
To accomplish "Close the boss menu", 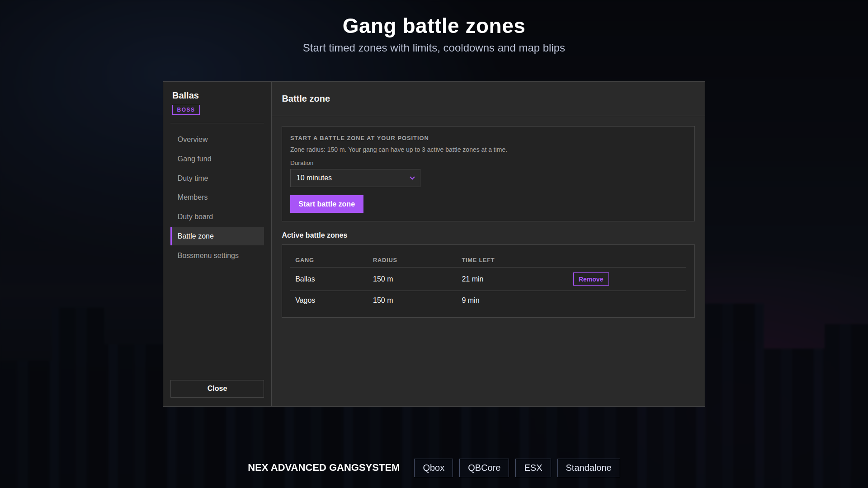I will click(x=217, y=389).
